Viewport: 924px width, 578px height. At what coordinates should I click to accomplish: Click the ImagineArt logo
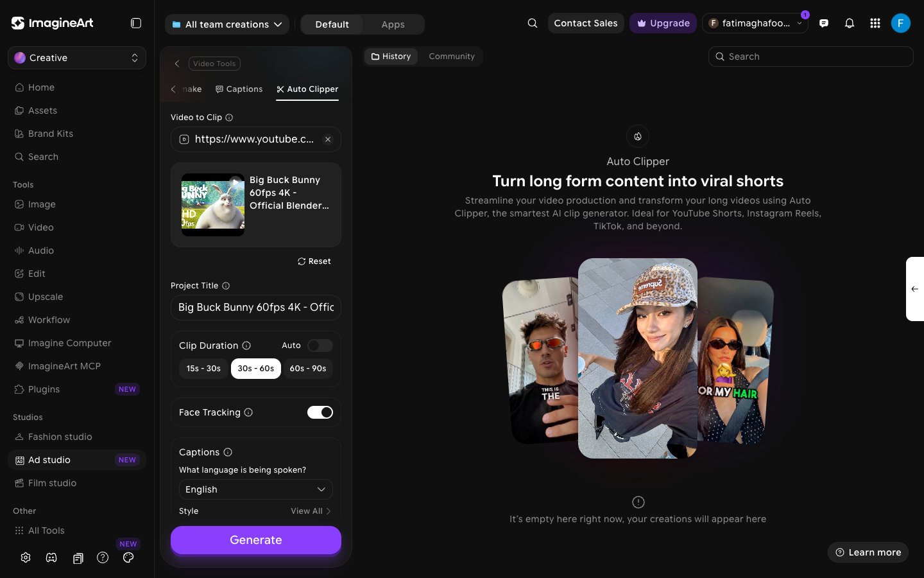pyautogui.click(x=53, y=23)
